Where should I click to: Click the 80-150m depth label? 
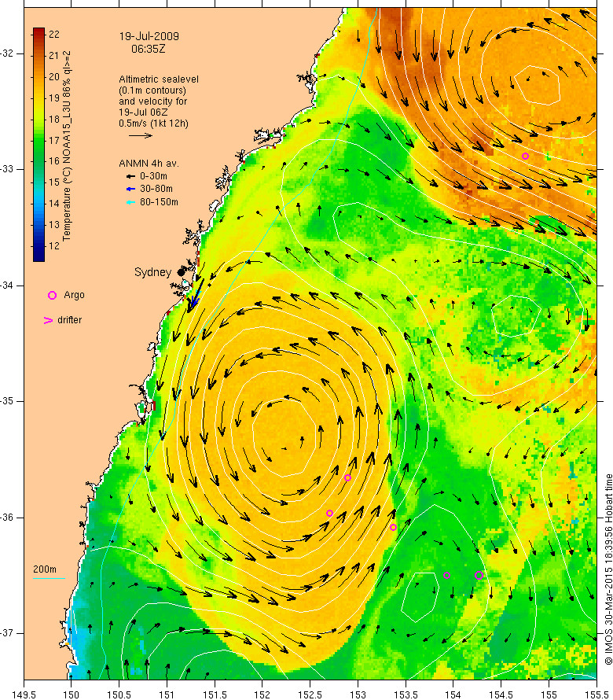[159, 202]
